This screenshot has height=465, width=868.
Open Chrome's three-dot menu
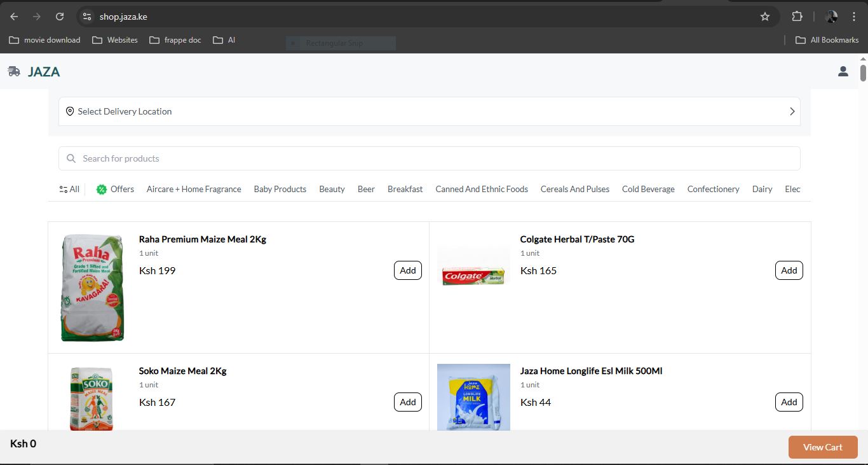[854, 17]
